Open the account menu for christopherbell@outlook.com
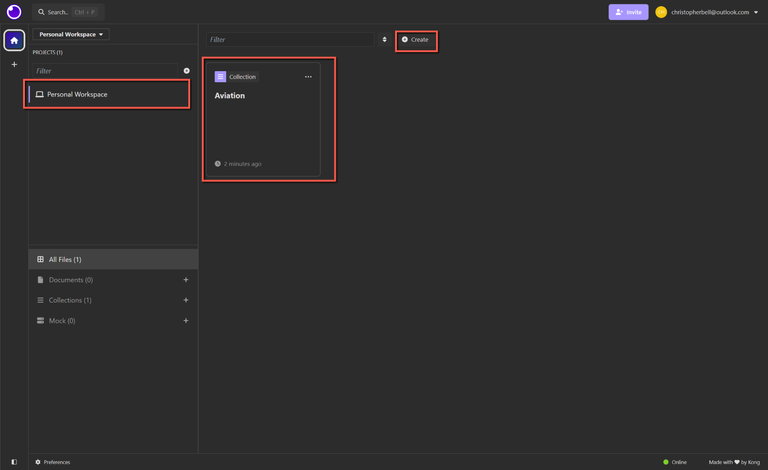 708,12
